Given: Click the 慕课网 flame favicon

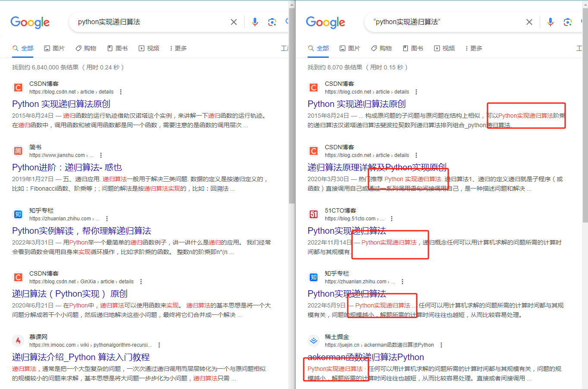Looking at the screenshot, I should (18, 341).
